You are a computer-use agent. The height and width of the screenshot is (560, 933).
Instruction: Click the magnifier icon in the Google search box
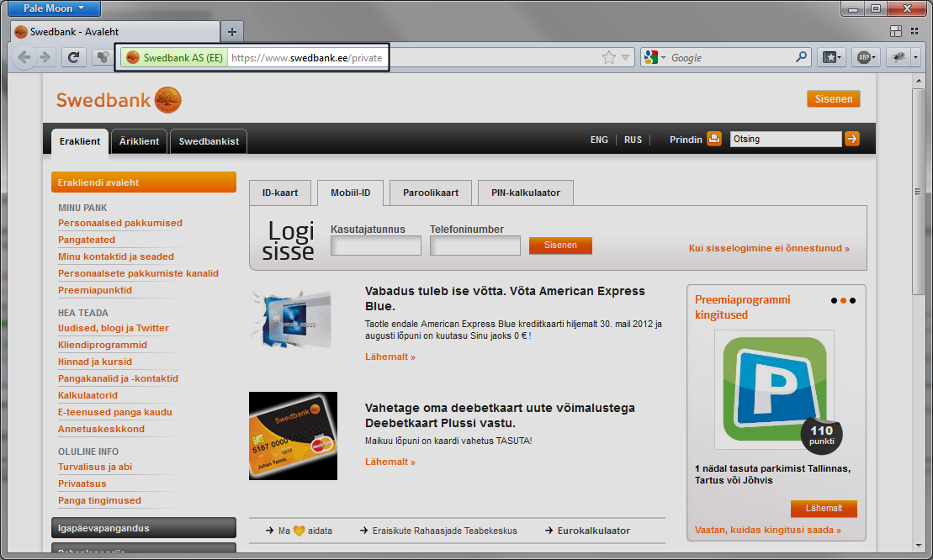coord(802,57)
